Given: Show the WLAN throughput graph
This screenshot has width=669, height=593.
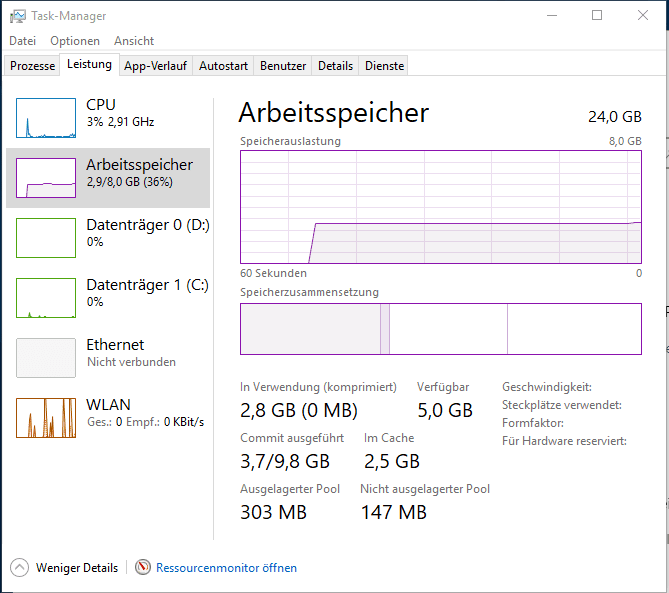Looking at the screenshot, I should pos(46,418).
